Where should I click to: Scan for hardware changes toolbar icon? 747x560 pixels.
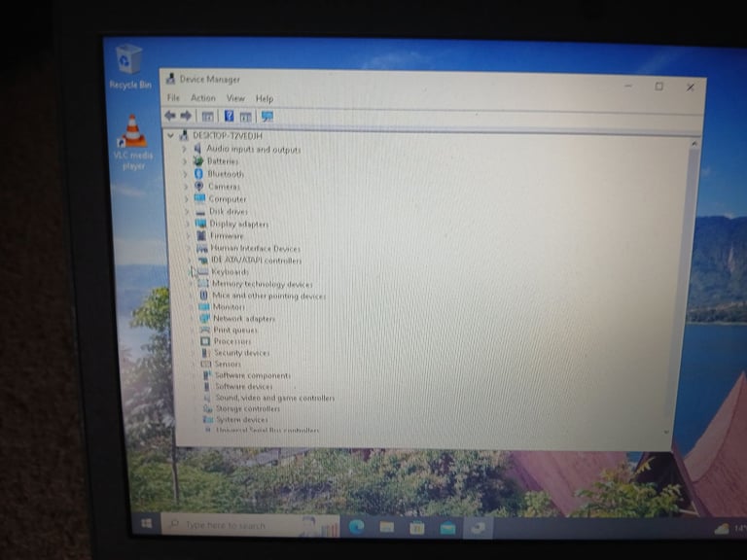pos(267,117)
